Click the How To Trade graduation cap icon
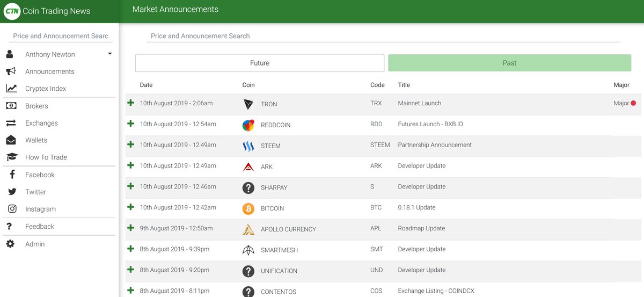 (x=12, y=157)
